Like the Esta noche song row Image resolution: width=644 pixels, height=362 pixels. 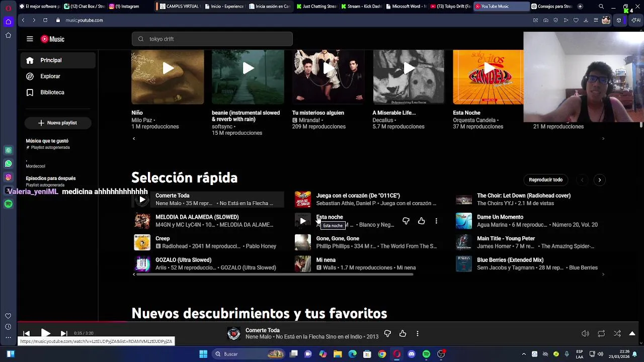[421, 221]
